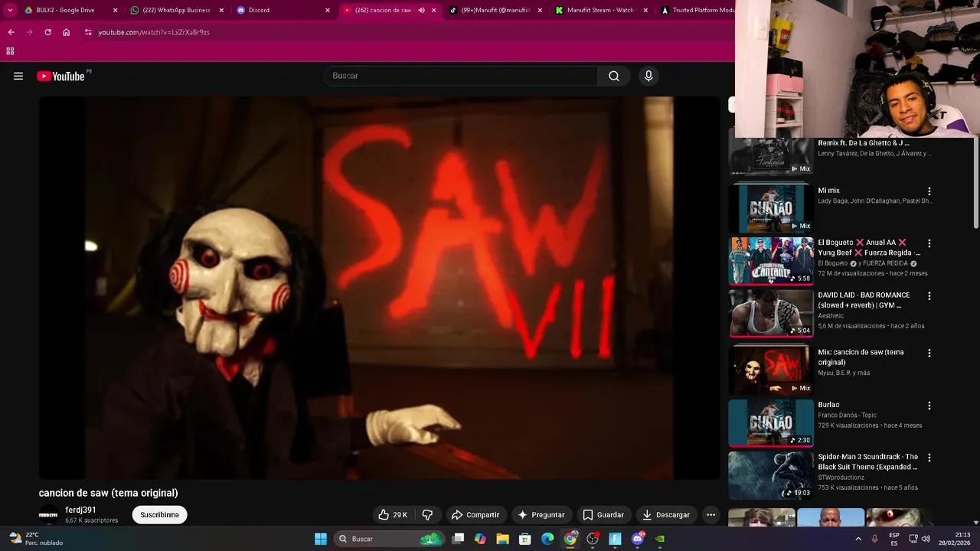Switch to Trusted Platform Module tab
The height and width of the screenshot is (551, 980).
(697, 10)
